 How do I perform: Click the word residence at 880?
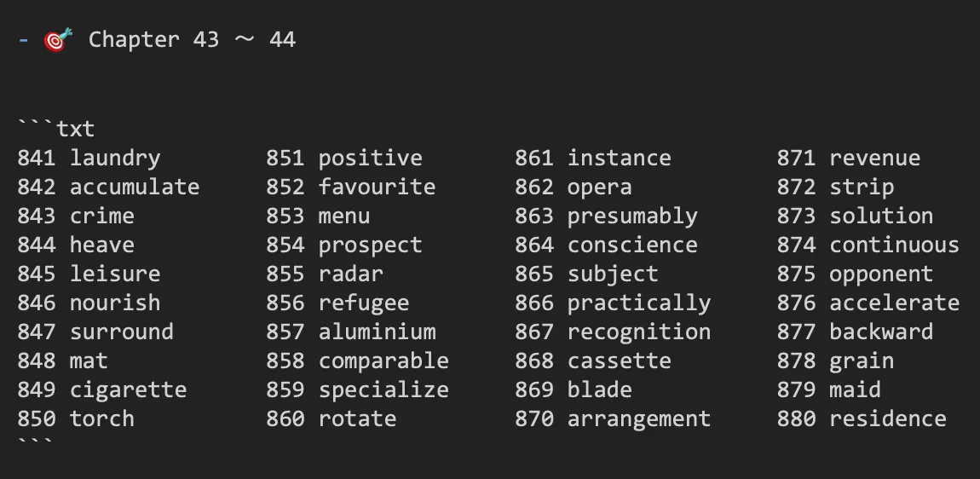pos(887,418)
